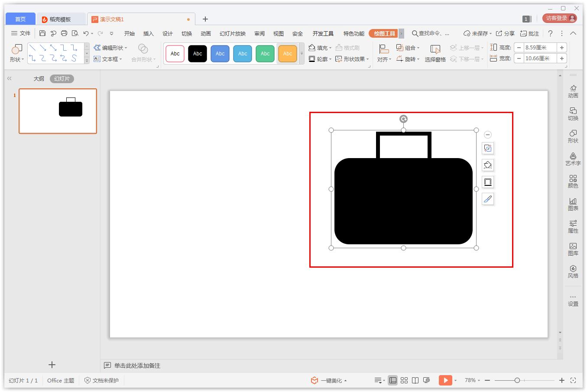Open the 78% zoom level dropdown
Viewport: 587px width, 392px height.
point(472,380)
